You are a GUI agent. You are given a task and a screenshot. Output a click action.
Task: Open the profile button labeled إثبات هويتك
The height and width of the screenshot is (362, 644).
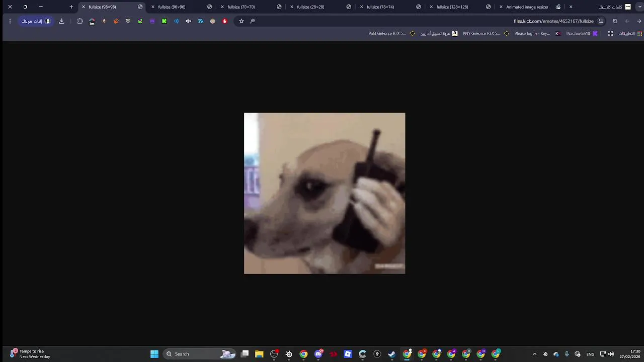pos(36,21)
